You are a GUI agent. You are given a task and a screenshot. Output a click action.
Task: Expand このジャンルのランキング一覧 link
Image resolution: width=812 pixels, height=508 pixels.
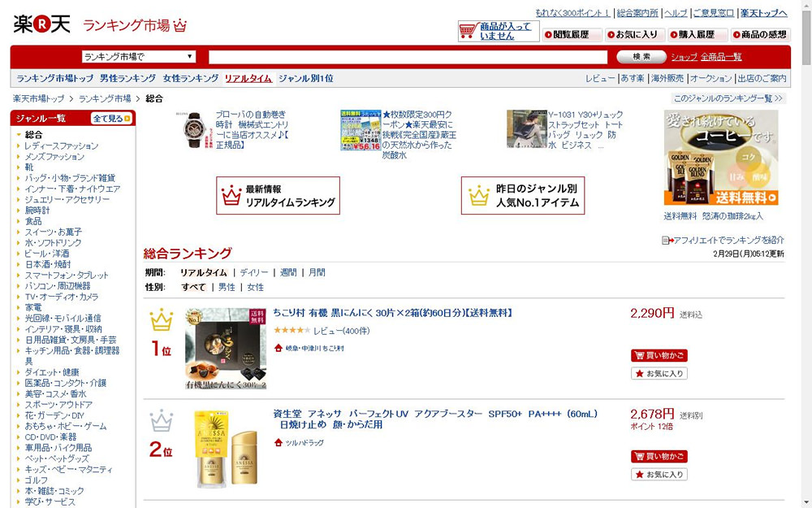pyautogui.click(x=728, y=98)
